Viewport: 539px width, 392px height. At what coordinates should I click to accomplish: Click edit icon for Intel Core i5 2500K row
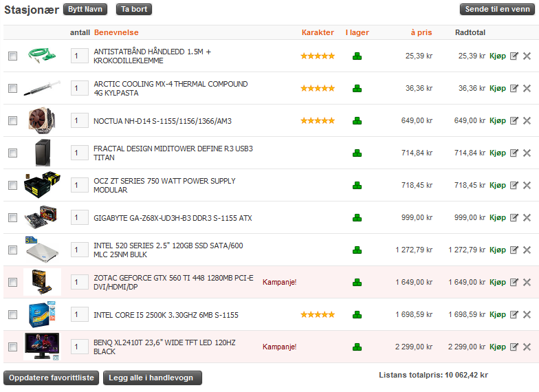(x=514, y=315)
